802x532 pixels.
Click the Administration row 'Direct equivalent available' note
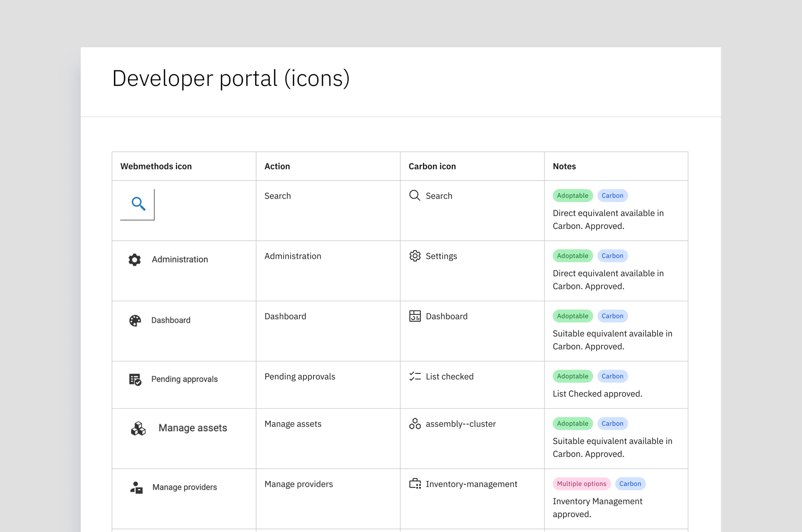(x=608, y=280)
